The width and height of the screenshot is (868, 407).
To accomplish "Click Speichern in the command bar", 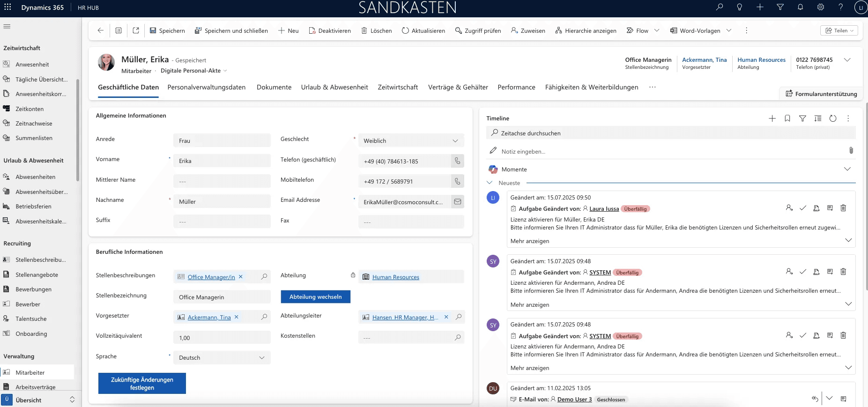I will (x=167, y=30).
